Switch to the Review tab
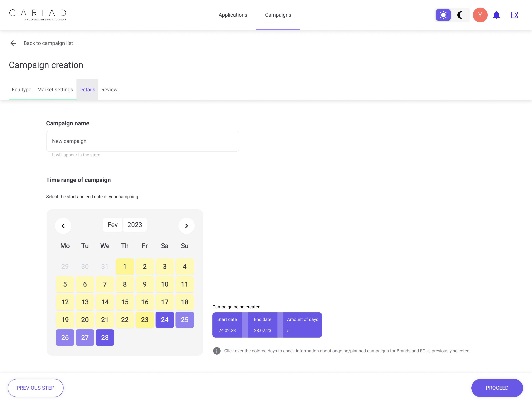532x403 pixels. click(x=109, y=89)
